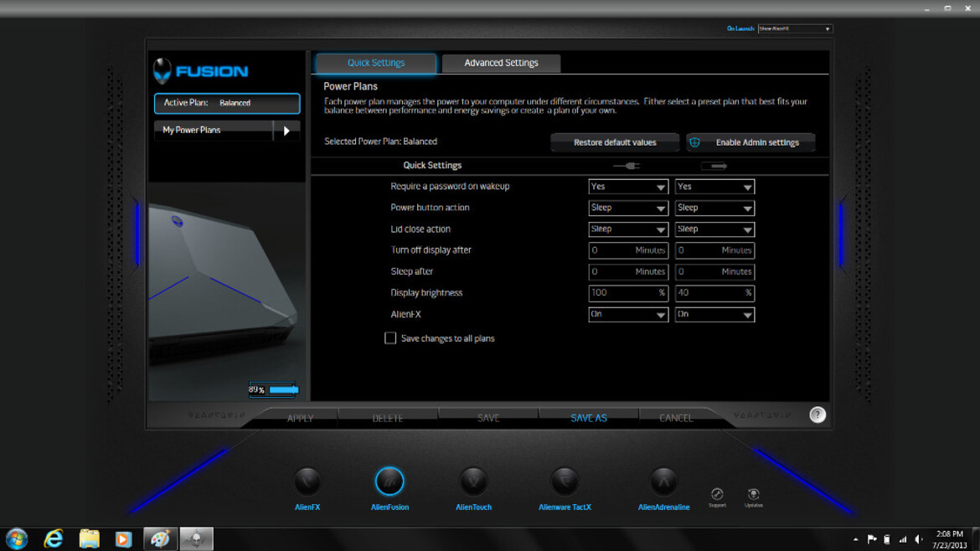Viewport: 980px width, 551px height.
Task: Open the On Launch dropdown
Action: click(x=795, y=28)
